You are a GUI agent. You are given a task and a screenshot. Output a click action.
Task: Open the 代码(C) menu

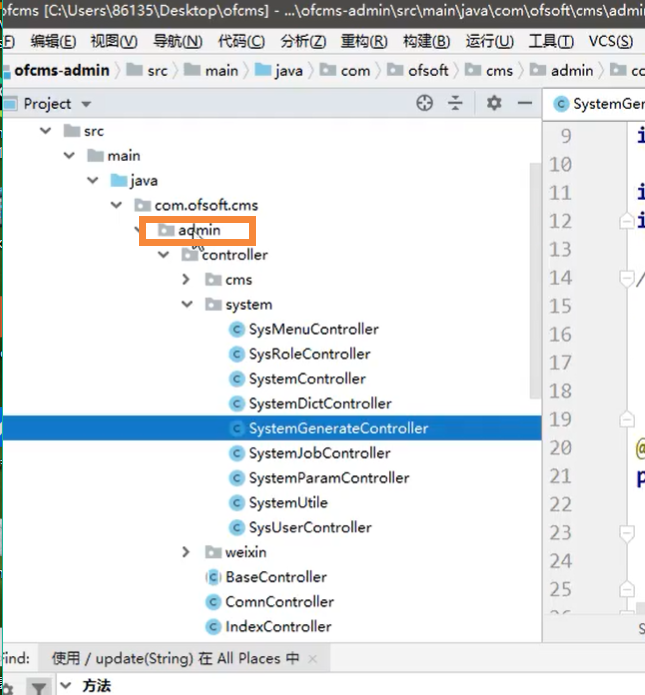click(241, 42)
